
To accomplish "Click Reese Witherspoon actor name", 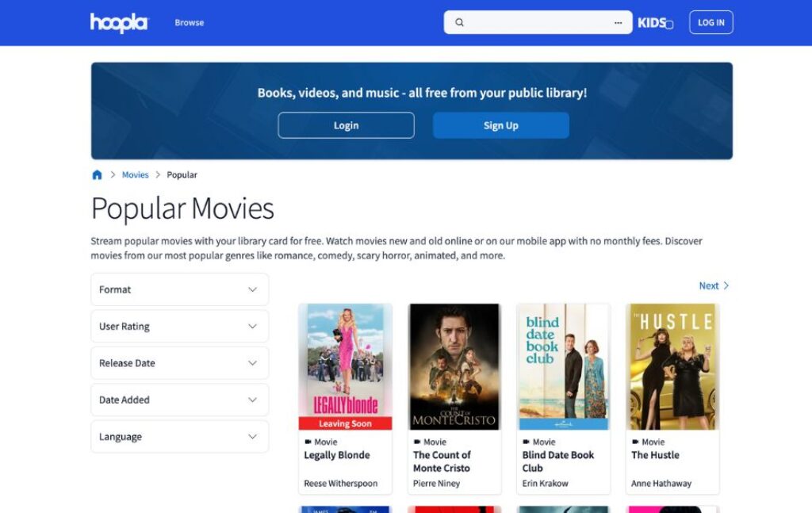I will (341, 484).
